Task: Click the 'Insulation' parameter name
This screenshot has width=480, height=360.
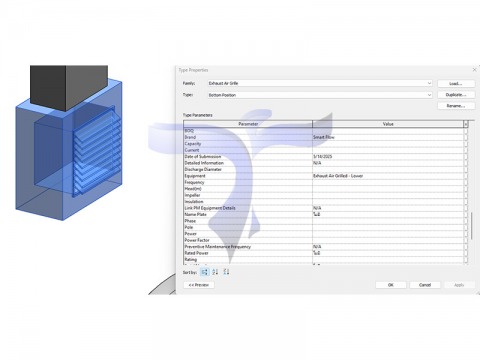Action: [x=194, y=201]
